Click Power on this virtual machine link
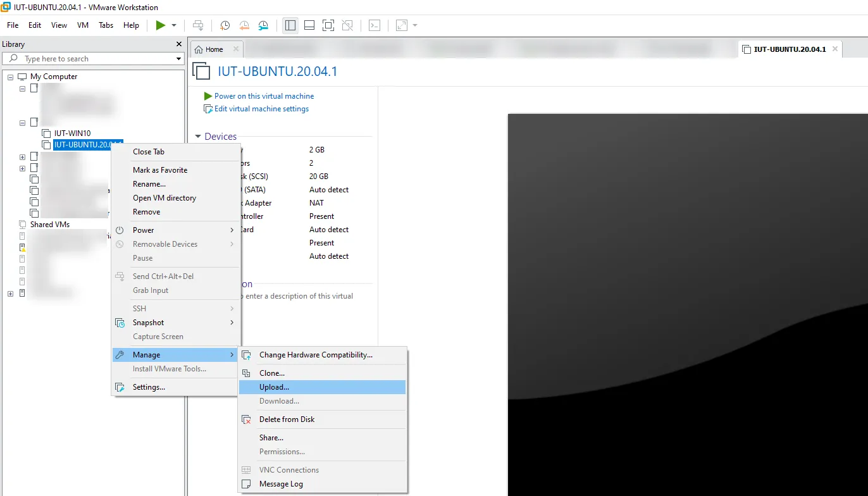This screenshot has width=868, height=496. (x=264, y=96)
